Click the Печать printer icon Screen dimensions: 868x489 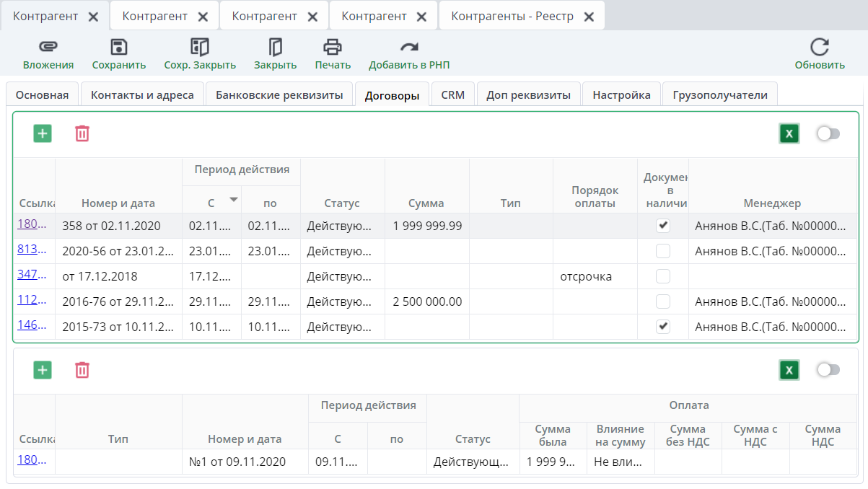[333, 48]
